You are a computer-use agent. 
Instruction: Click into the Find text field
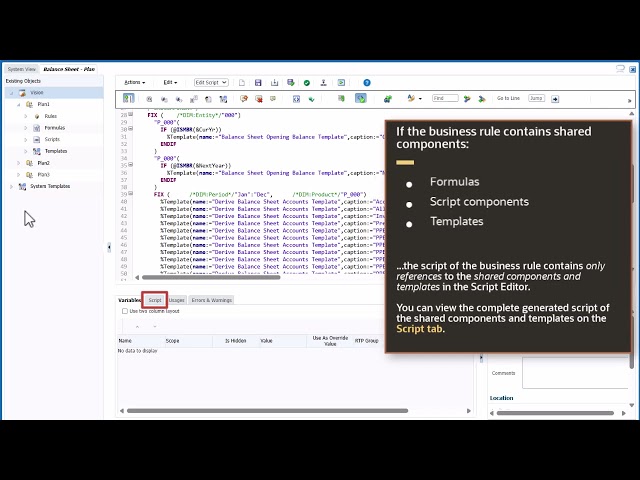point(445,98)
